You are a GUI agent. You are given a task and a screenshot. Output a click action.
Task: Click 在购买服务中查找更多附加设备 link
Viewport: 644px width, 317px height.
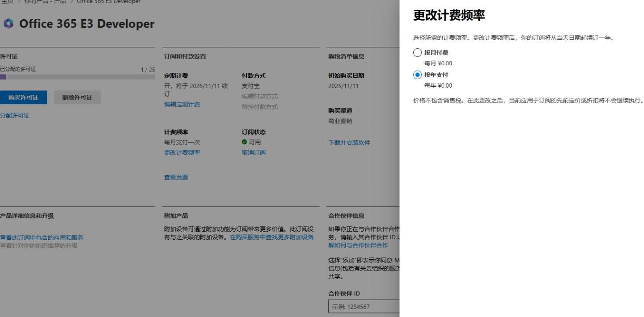coord(271,237)
